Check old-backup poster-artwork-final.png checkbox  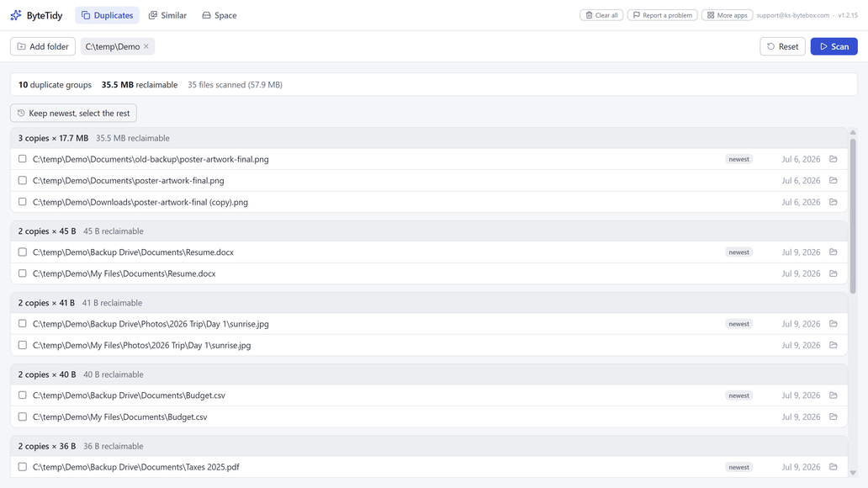(22, 159)
